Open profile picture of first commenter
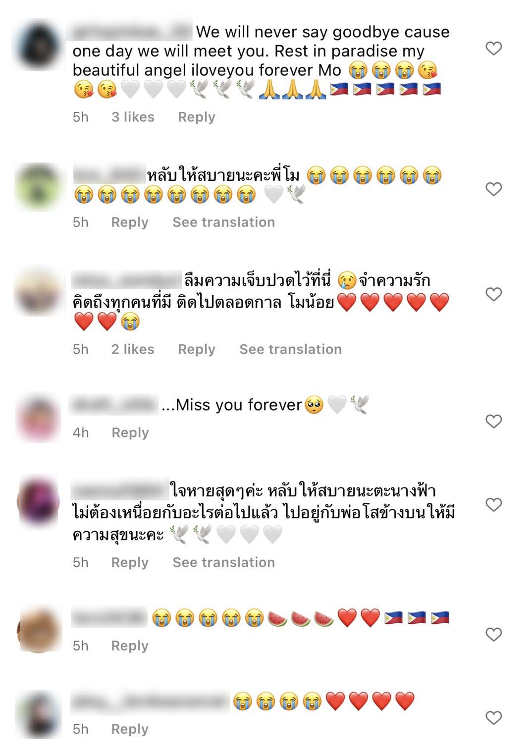532x756 pixels. [x=39, y=46]
